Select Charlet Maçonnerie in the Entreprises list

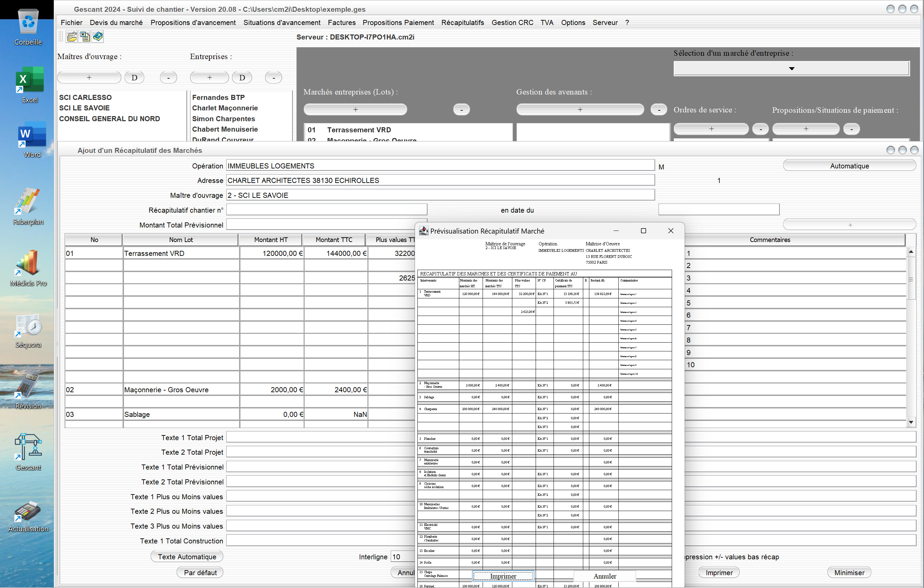pyautogui.click(x=225, y=108)
